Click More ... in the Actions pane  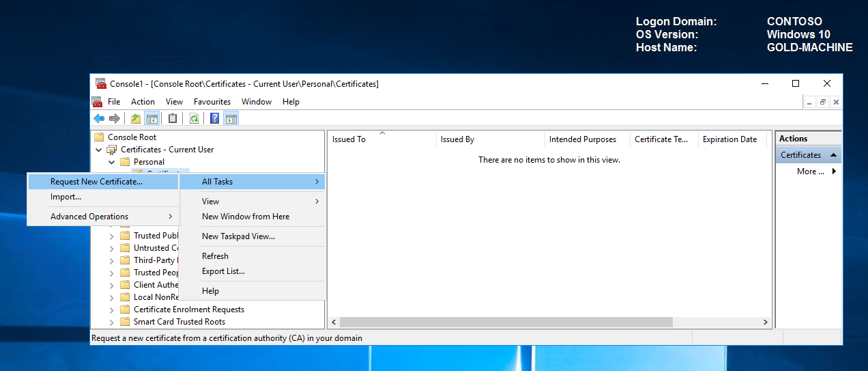coord(809,171)
